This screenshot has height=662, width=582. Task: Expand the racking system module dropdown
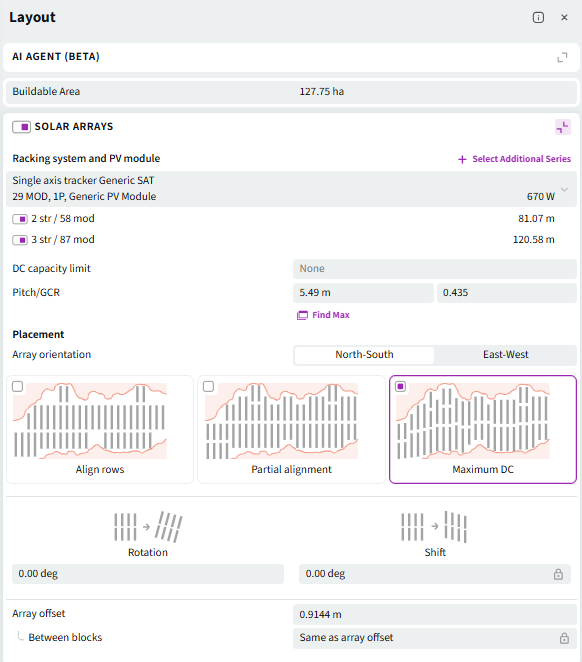pyautogui.click(x=564, y=189)
